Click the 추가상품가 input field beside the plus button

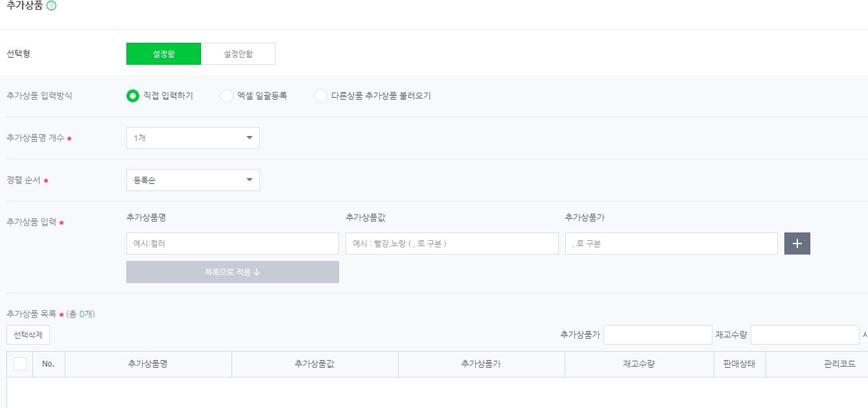[672, 244]
